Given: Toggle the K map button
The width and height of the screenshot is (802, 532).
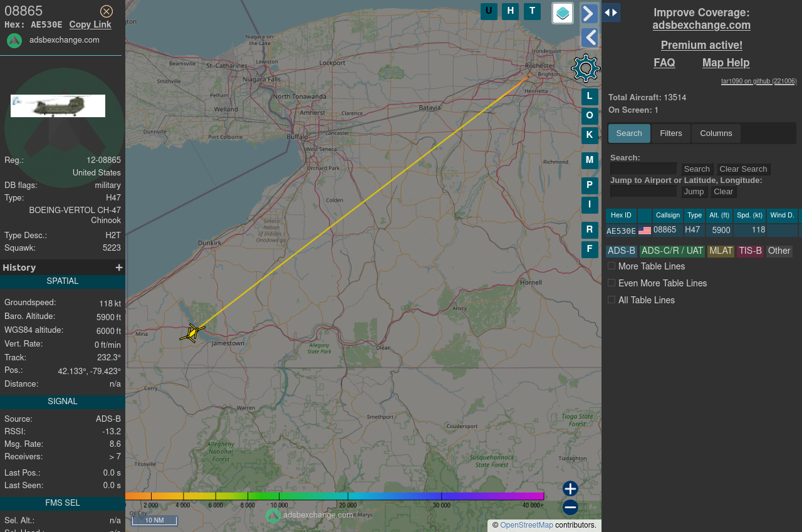Looking at the screenshot, I should (x=590, y=135).
